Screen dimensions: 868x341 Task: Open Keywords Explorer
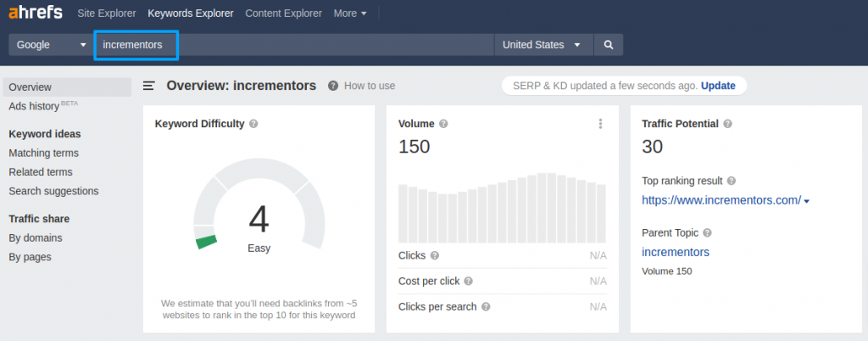click(x=191, y=14)
